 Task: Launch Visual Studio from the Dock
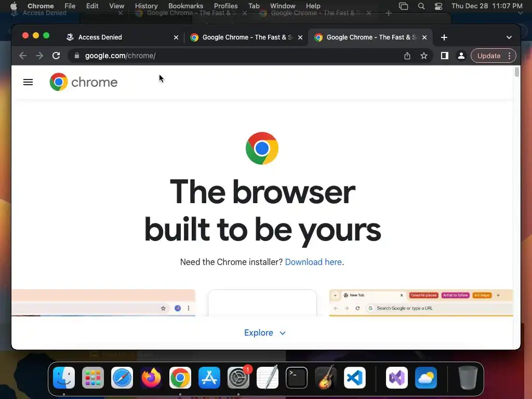pyautogui.click(x=396, y=378)
